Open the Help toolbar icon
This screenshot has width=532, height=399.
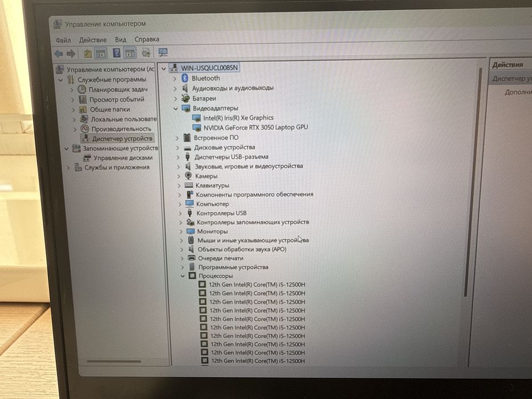(116, 53)
